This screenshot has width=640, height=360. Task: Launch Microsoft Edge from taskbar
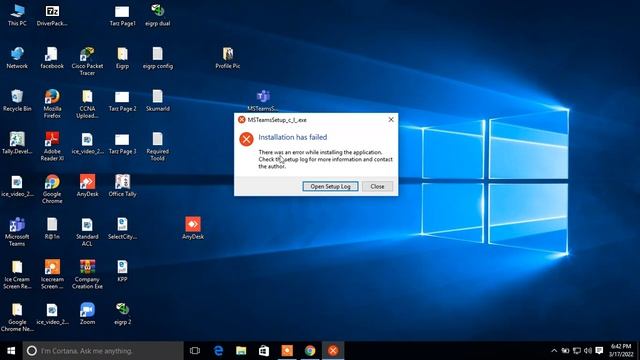point(218,351)
